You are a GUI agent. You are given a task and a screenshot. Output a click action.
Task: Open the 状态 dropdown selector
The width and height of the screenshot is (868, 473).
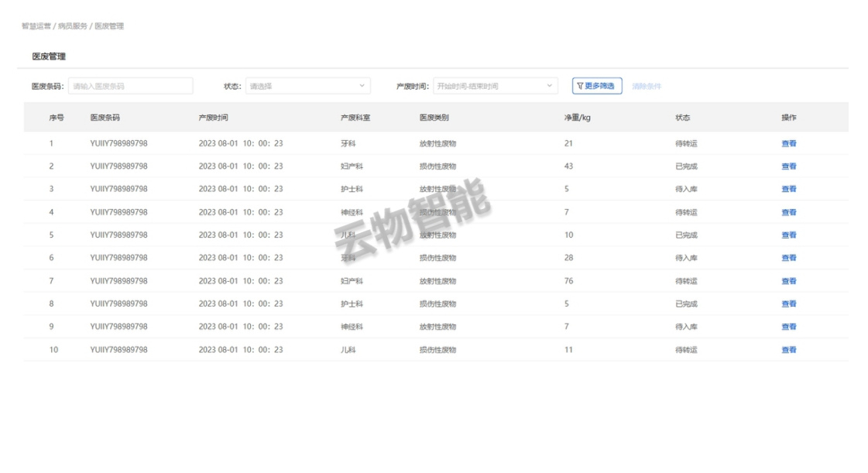tap(307, 86)
